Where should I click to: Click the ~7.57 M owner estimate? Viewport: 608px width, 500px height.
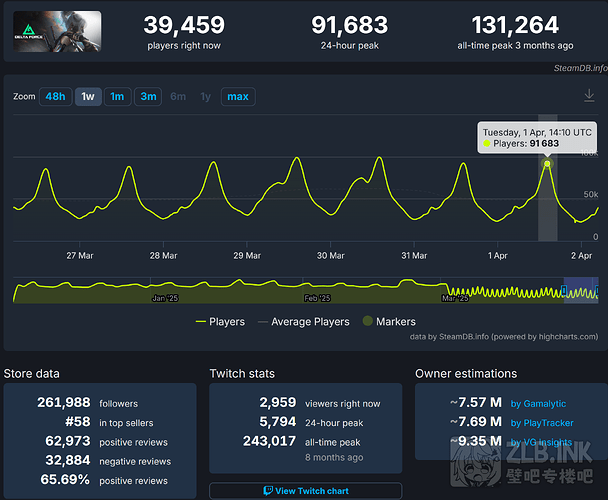476,403
